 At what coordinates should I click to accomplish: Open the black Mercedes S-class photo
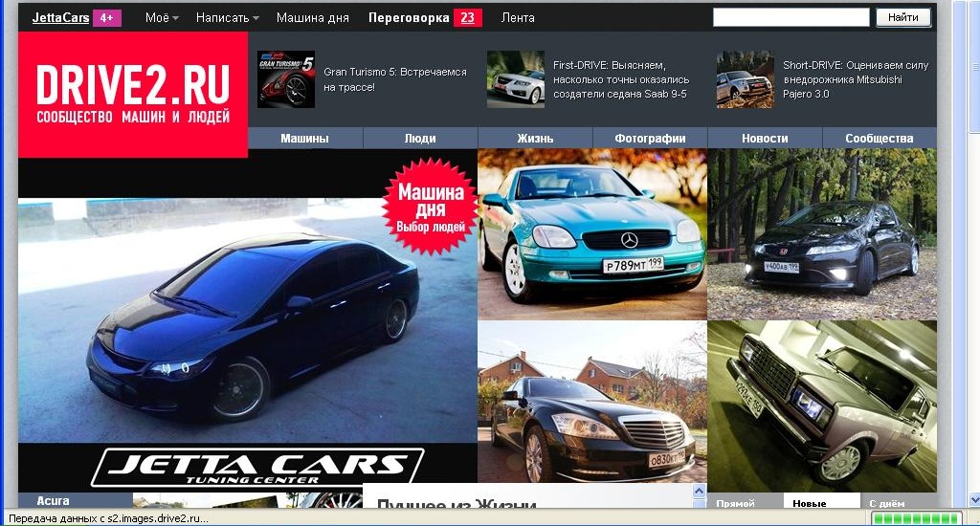[x=591, y=402]
